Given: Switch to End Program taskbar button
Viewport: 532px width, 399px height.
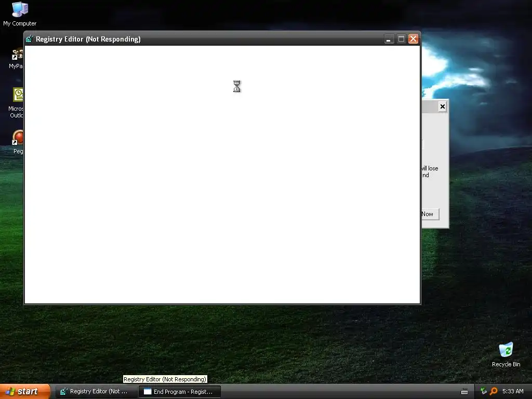Looking at the screenshot, I should click(180, 392).
